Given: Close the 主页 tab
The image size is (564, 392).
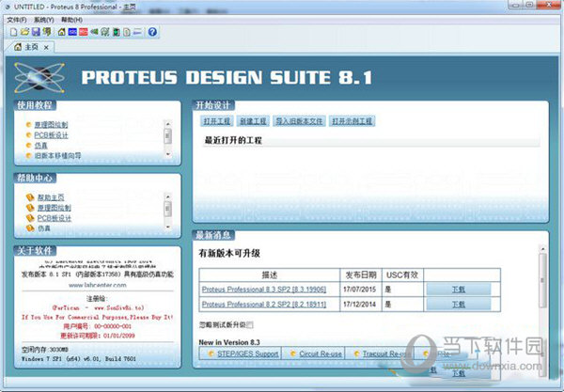Looking at the screenshot, I should (x=46, y=47).
